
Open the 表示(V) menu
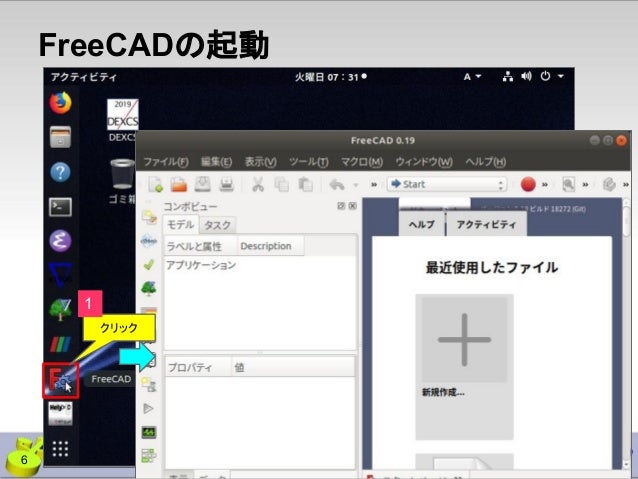coord(260,162)
